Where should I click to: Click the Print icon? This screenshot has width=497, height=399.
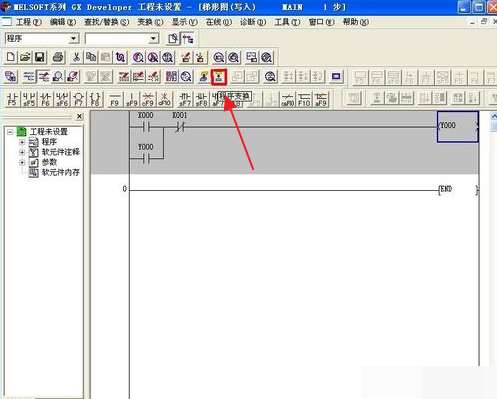(x=58, y=57)
